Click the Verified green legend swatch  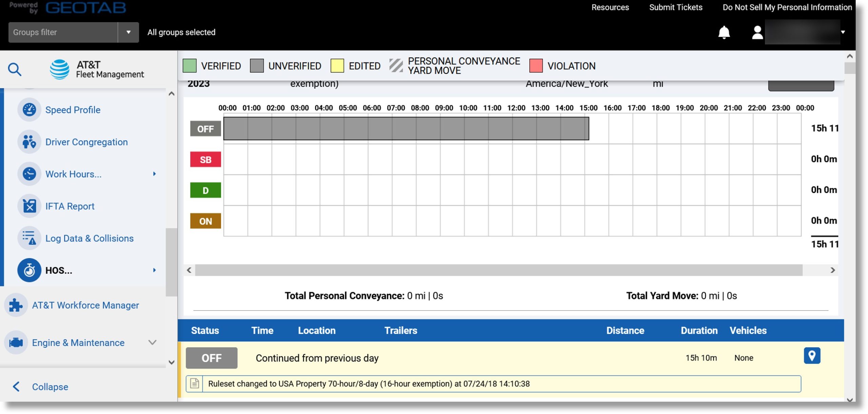pyautogui.click(x=190, y=65)
